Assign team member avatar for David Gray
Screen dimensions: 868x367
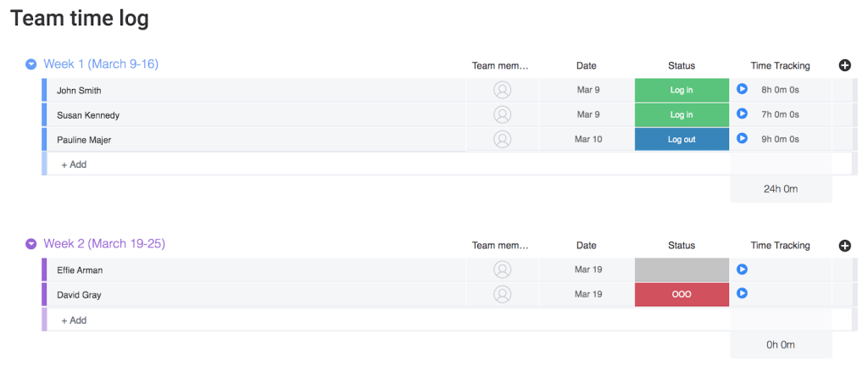(502, 294)
